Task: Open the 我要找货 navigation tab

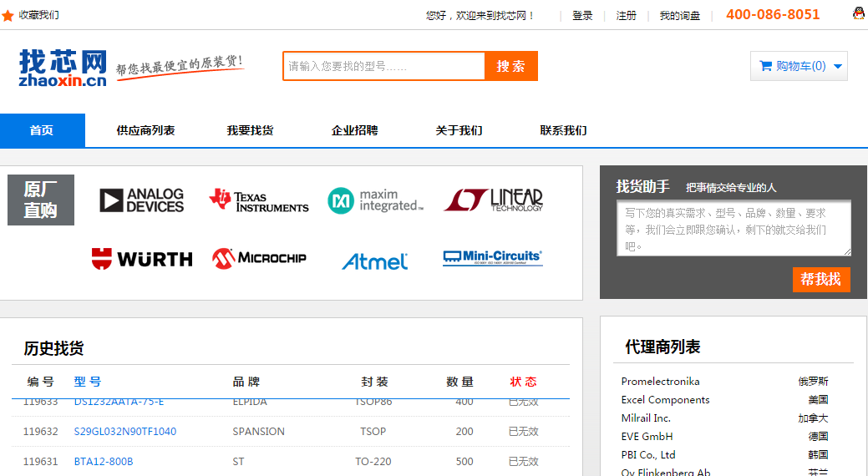Action: 250,130
